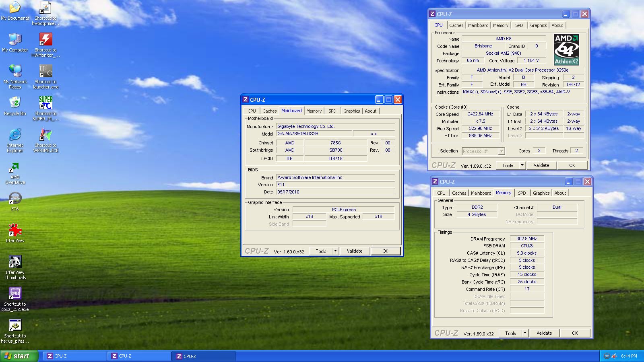Launch WPRIME.EXE shortcut icon
Screen dimensions: 644x362
coord(45,140)
